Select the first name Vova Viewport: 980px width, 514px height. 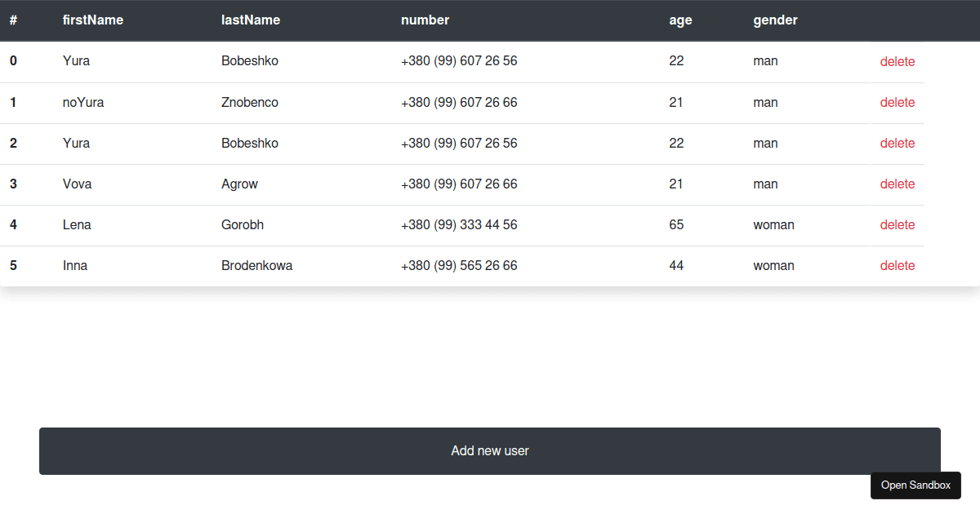coord(78,184)
